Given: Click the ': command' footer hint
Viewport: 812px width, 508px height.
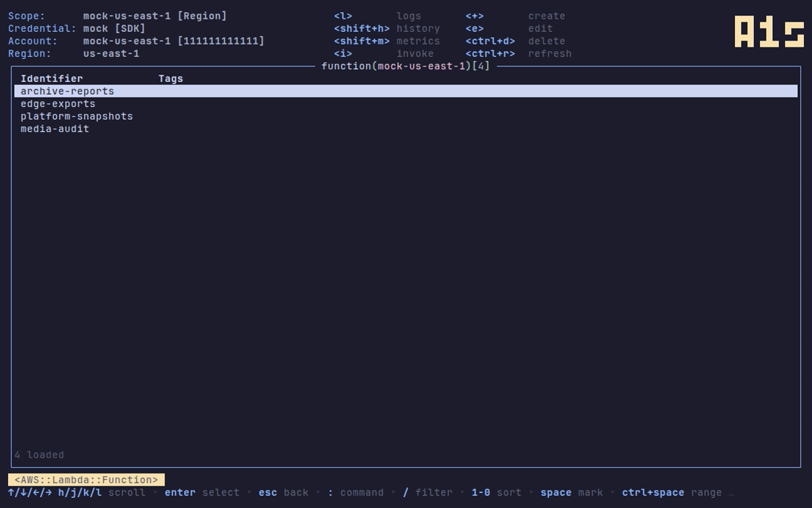Looking at the screenshot, I should (x=356, y=492).
